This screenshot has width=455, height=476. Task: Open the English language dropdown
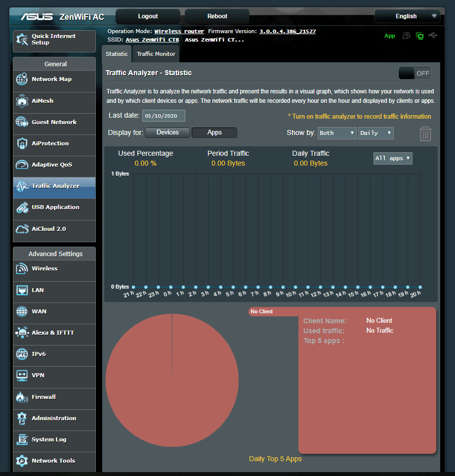tap(407, 16)
